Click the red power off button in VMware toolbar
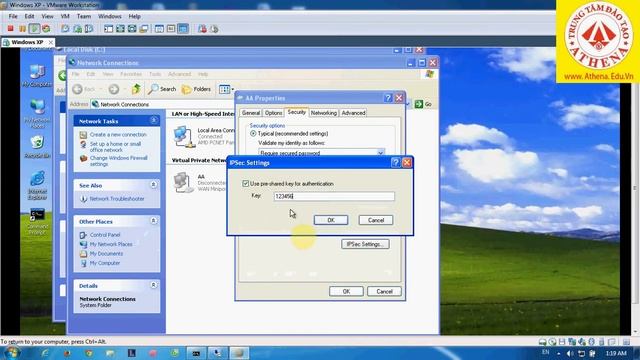This screenshot has width=640, height=360. (x=11, y=29)
